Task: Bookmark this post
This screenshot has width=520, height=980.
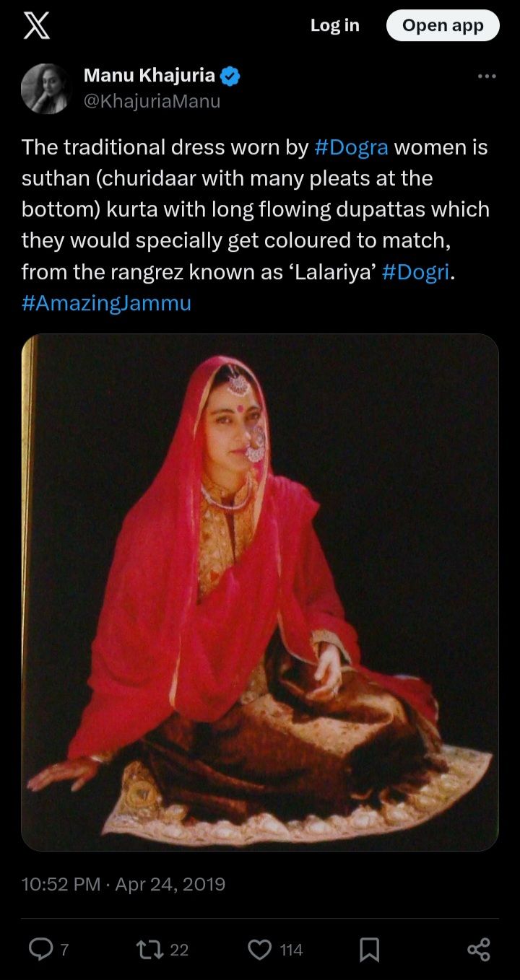Action: point(370,949)
